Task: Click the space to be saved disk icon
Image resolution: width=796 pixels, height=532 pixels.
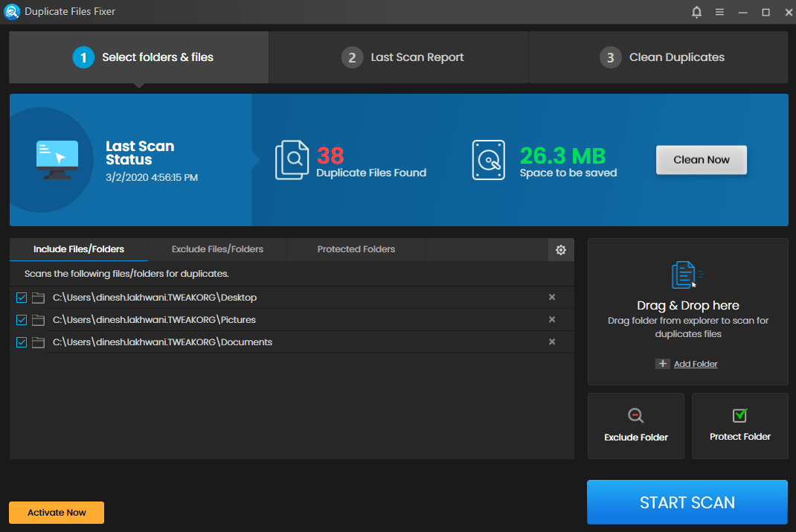Action: pyautogui.click(x=488, y=160)
